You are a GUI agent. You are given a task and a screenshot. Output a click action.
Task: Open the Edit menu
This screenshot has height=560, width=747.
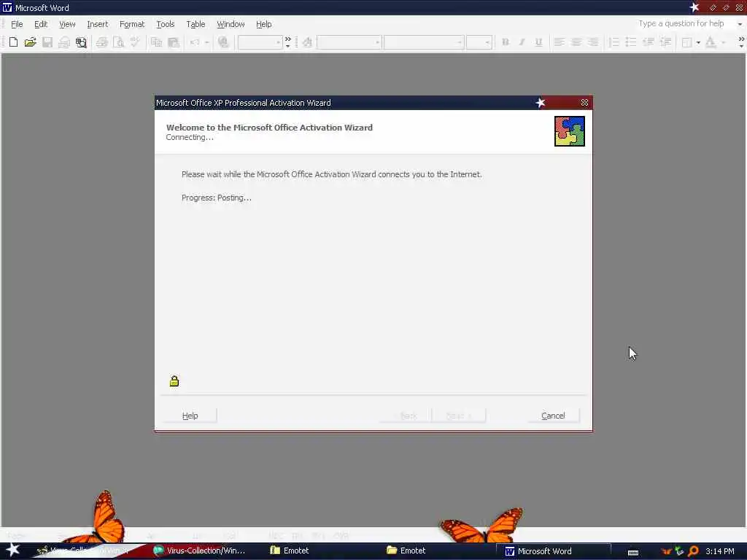pos(41,24)
